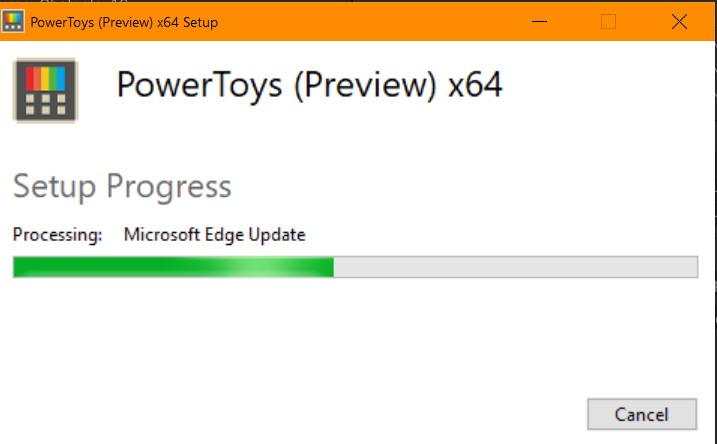The width and height of the screenshot is (717, 444).
Task: Click the "Processing:" label
Action: click(58, 235)
